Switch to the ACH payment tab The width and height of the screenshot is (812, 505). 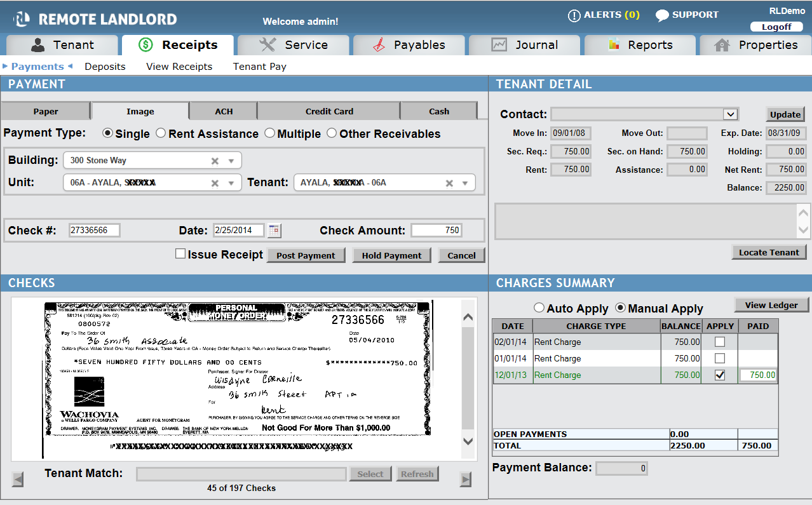pos(223,111)
